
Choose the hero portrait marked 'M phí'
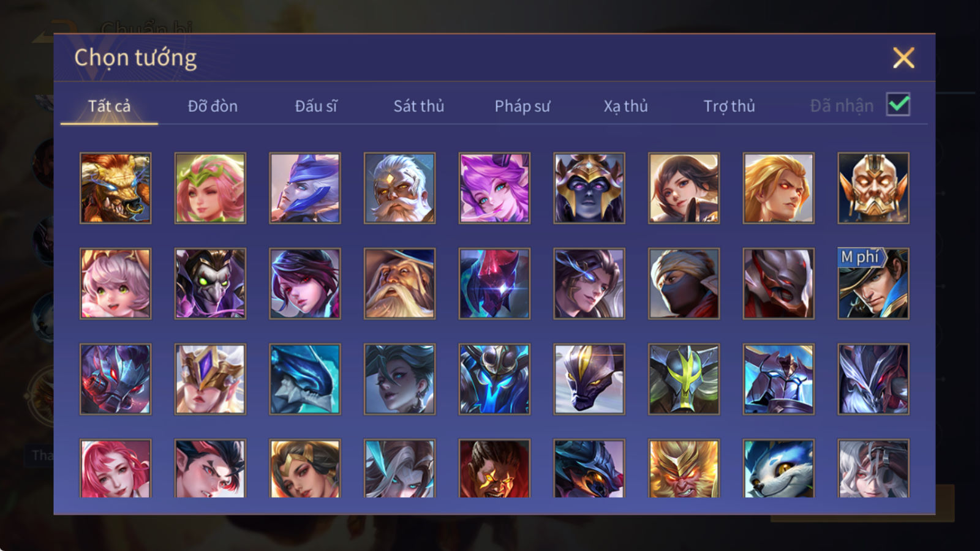(x=873, y=283)
